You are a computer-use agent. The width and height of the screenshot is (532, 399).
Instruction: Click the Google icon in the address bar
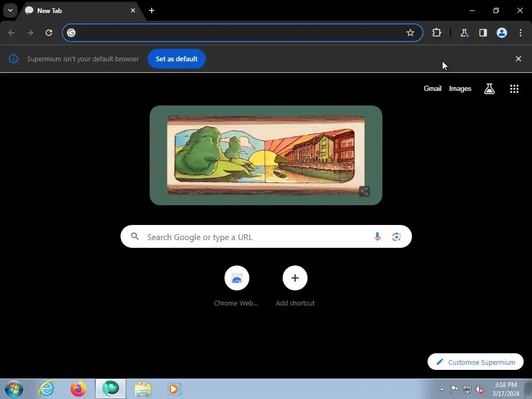point(71,33)
